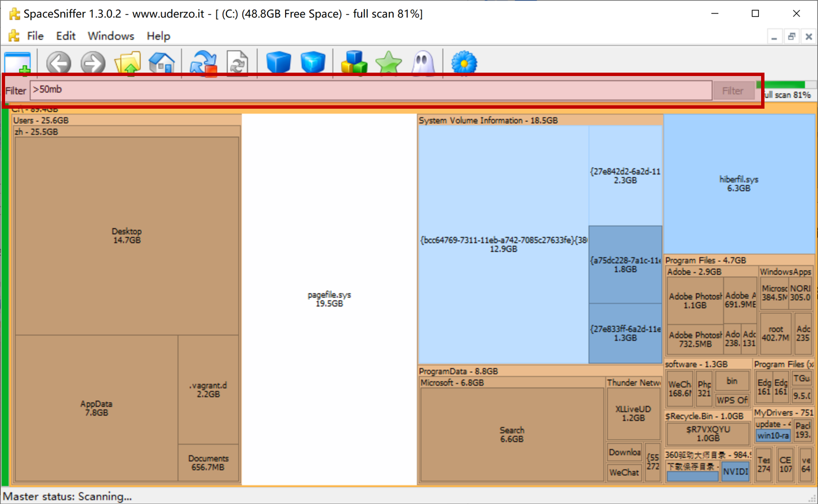Click the rescan file refresh icon
The height and width of the screenshot is (504, 818).
pos(238,63)
